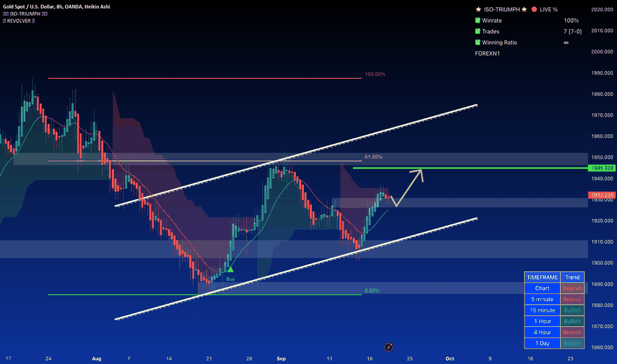Click the 1960.000 price axis label
This screenshot has height=364, width=617.
[602, 136]
